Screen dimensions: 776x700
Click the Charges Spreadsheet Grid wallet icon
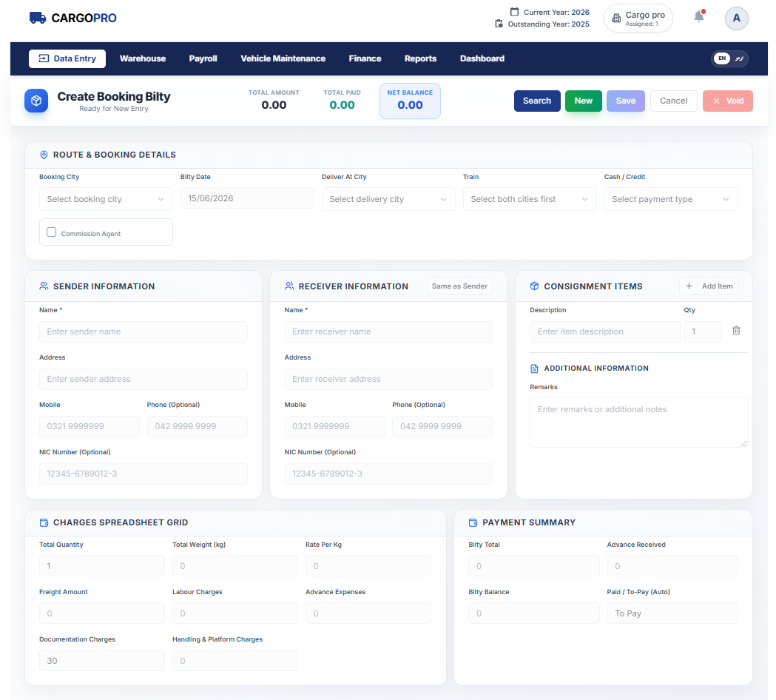(44, 522)
